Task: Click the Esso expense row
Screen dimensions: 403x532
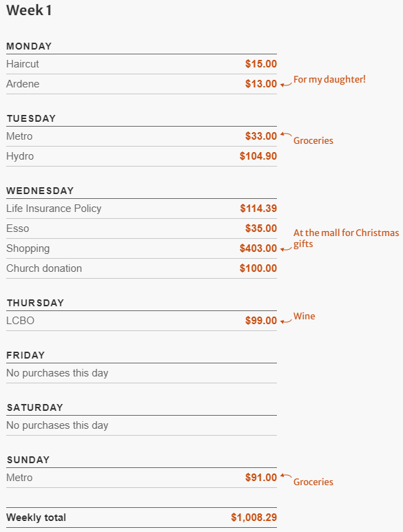Action: click(x=142, y=228)
